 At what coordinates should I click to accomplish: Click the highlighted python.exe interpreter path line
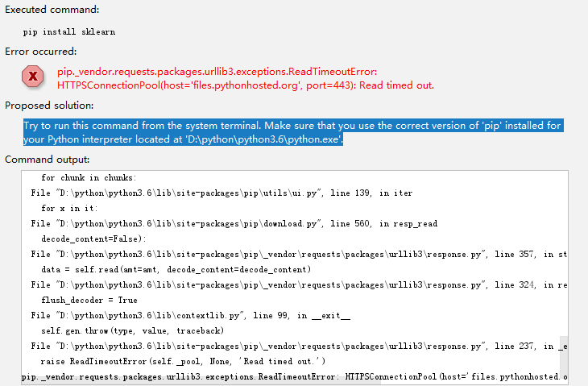pyautogui.click(x=184, y=139)
